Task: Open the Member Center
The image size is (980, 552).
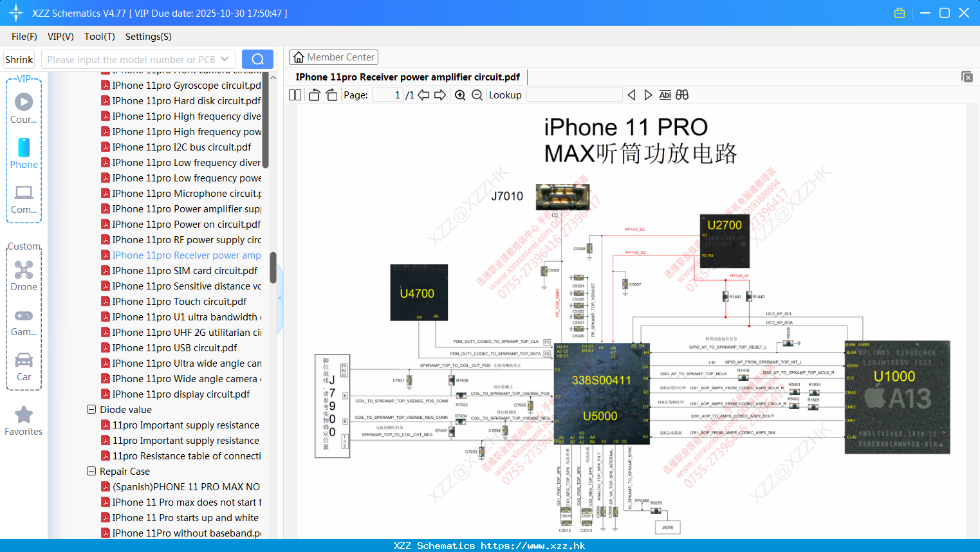Action: click(333, 57)
